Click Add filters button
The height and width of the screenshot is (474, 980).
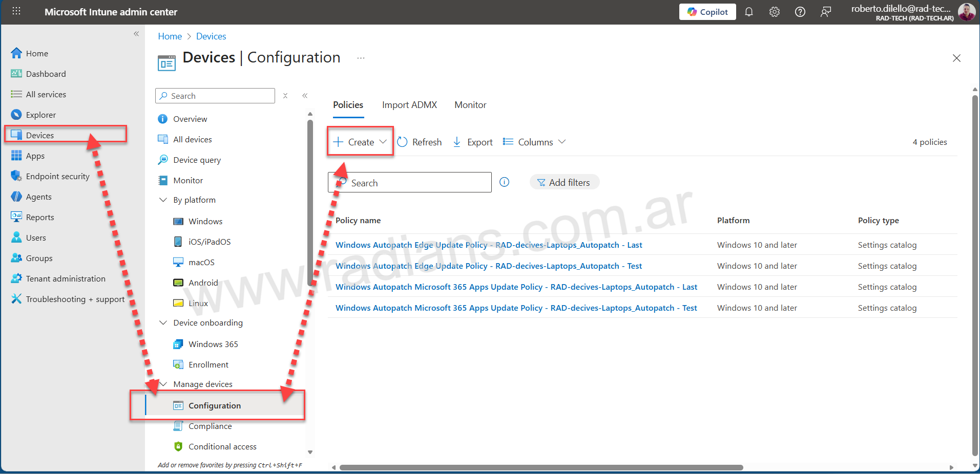pyautogui.click(x=564, y=182)
